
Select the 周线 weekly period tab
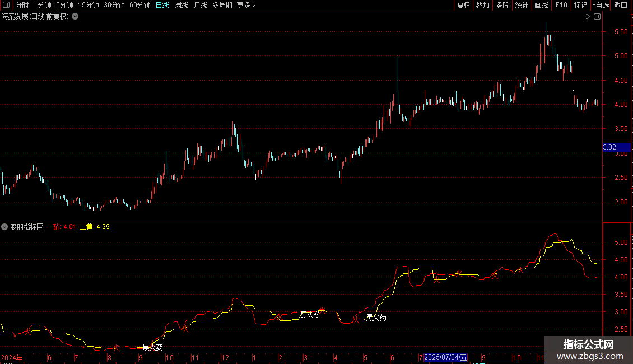181,5
